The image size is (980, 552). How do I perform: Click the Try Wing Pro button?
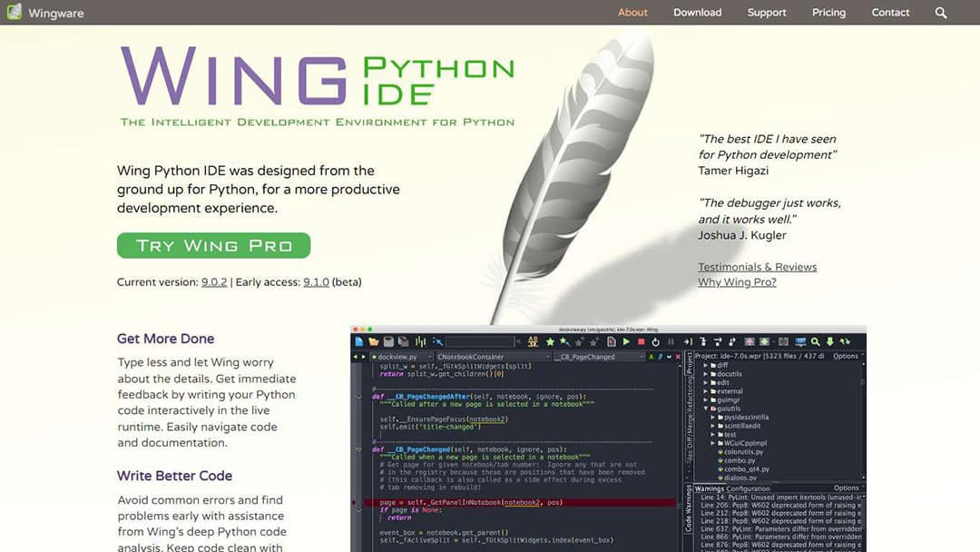[214, 246]
